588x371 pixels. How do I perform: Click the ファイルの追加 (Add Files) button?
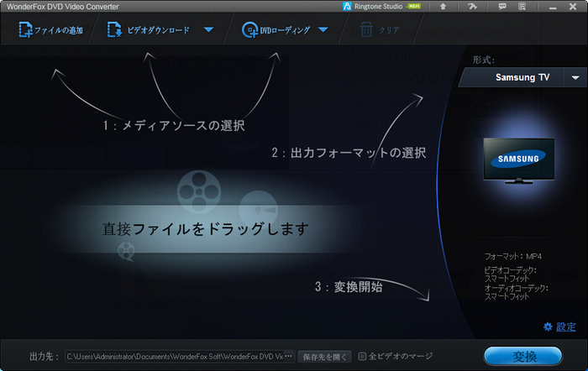click(x=51, y=30)
